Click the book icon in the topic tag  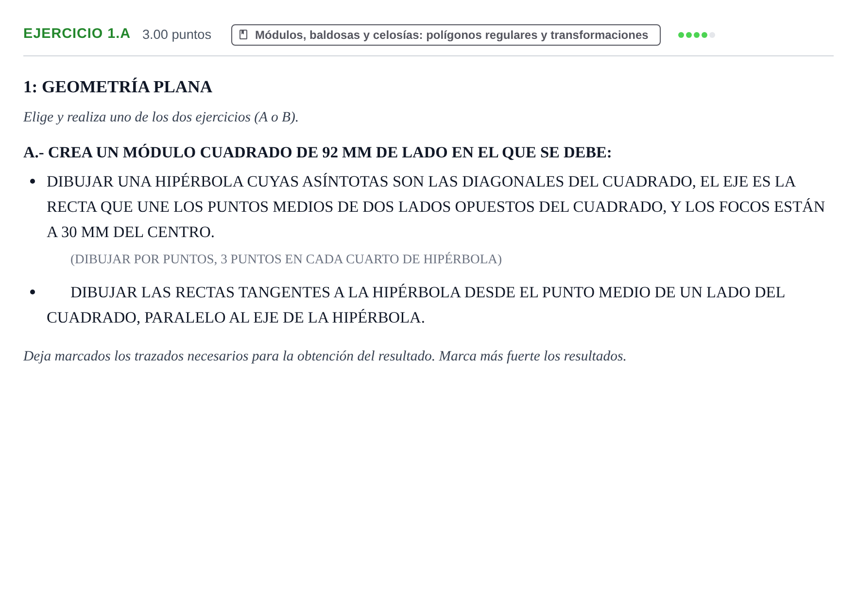point(244,35)
